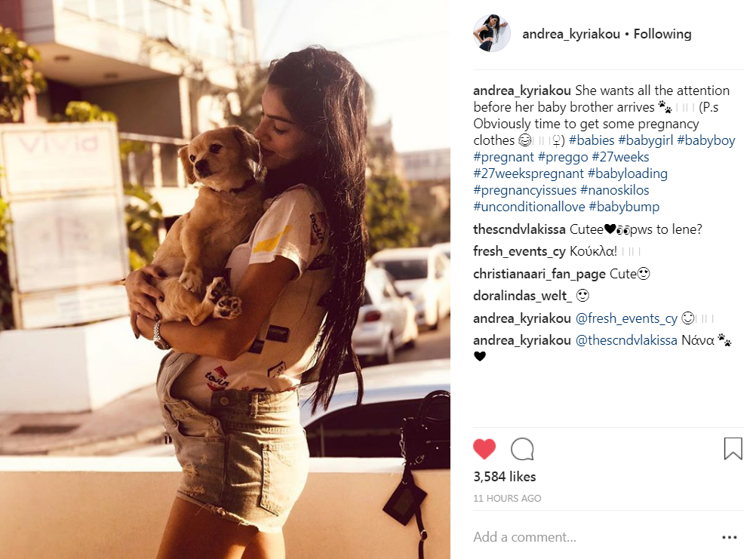The height and width of the screenshot is (559, 756).
Task: Open the #nanoskilos hashtag
Action: [615, 190]
